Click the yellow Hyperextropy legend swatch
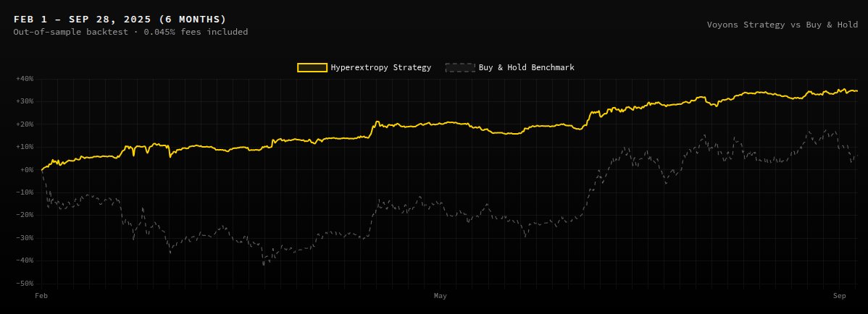The width and height of the screenshot is (868, 314). point(312,67)
